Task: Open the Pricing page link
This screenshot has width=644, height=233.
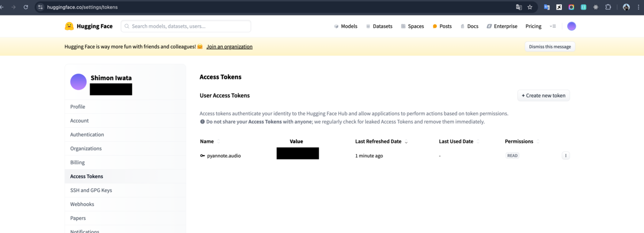Action: [x=533, y=26]
